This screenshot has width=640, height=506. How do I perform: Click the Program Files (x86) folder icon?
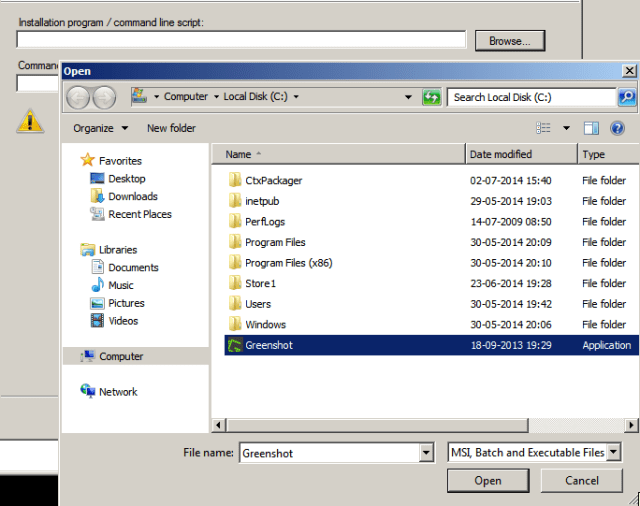point(235,262)
